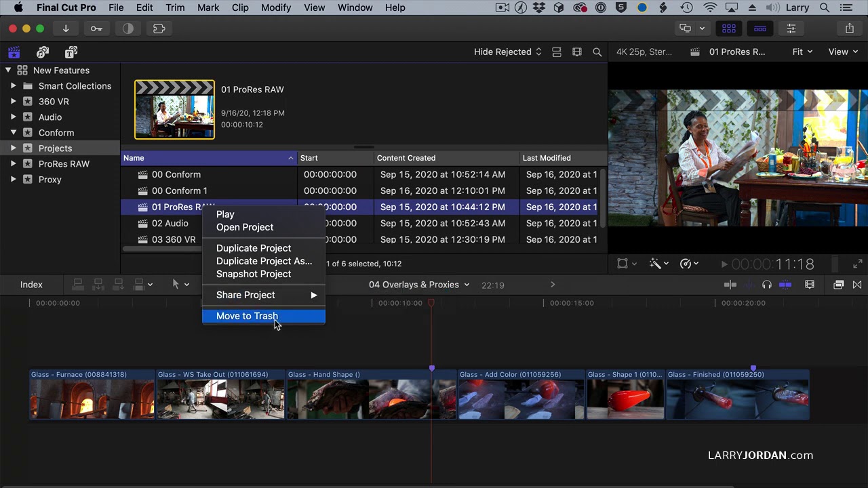Collapse the New Features library
Image resolution: width=868 pixels, height=488 pixels.
(x=8, y=70)
